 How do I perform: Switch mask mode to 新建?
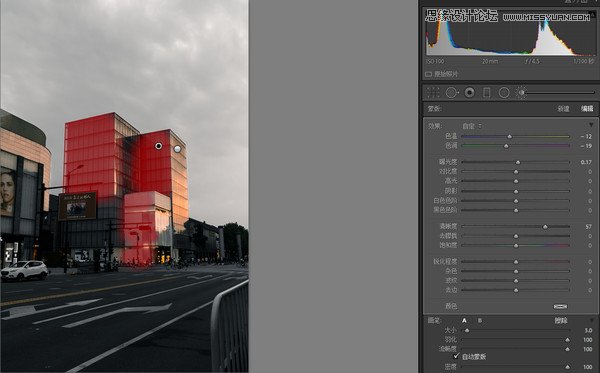point(563,109)
